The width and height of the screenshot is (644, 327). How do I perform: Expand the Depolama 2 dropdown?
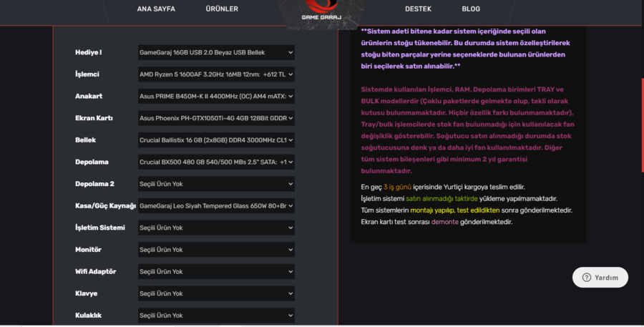[x=216, y=184]
